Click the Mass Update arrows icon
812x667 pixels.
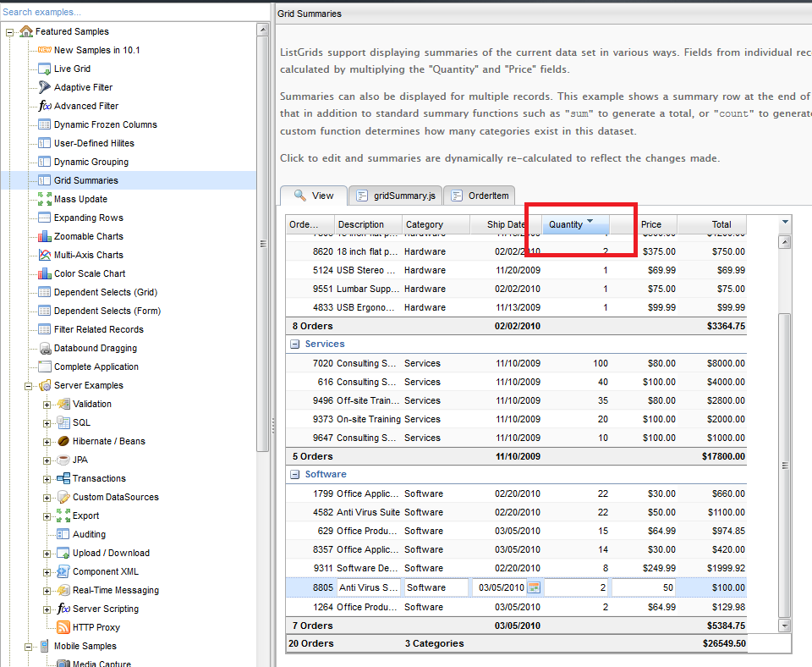pos(45,199)
